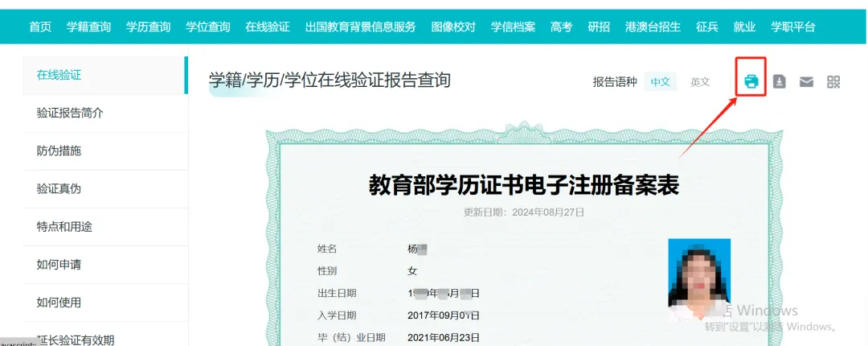Switch report language to 中文
868x346 pixels.
[x=661, y=82]
